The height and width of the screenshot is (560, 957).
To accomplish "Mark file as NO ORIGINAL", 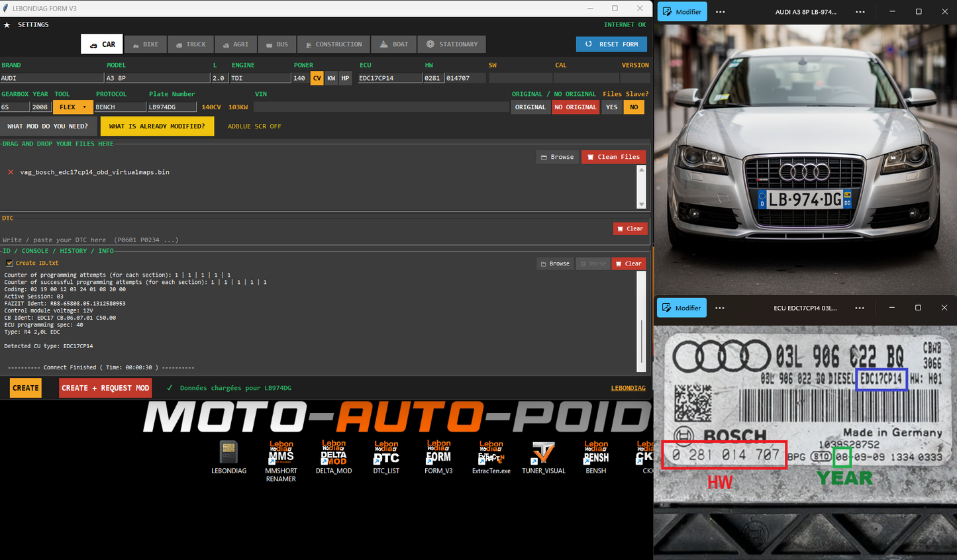I will tap(576, 107).
